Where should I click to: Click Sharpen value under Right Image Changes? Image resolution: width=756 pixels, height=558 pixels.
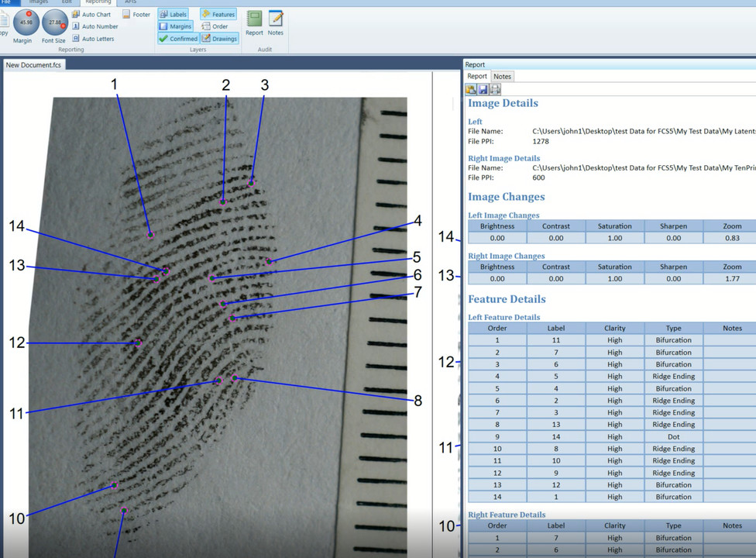674,279
